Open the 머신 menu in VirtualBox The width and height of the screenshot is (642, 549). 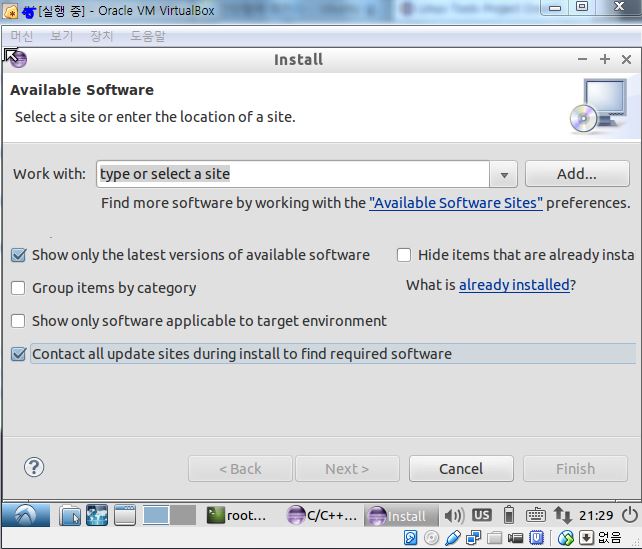click(x=22, y=36)
